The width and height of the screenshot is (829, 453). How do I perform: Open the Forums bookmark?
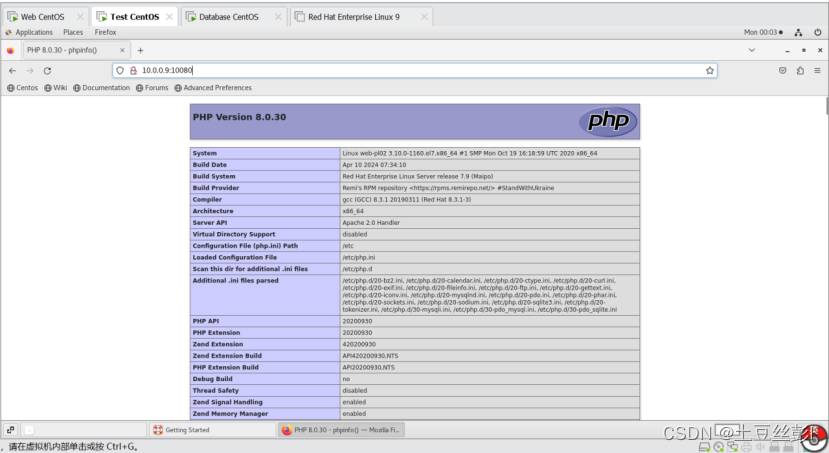point(152,88)
